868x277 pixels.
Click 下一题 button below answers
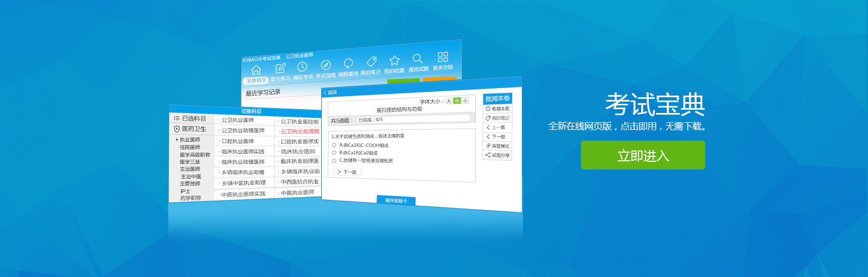(x=347, y=172)
